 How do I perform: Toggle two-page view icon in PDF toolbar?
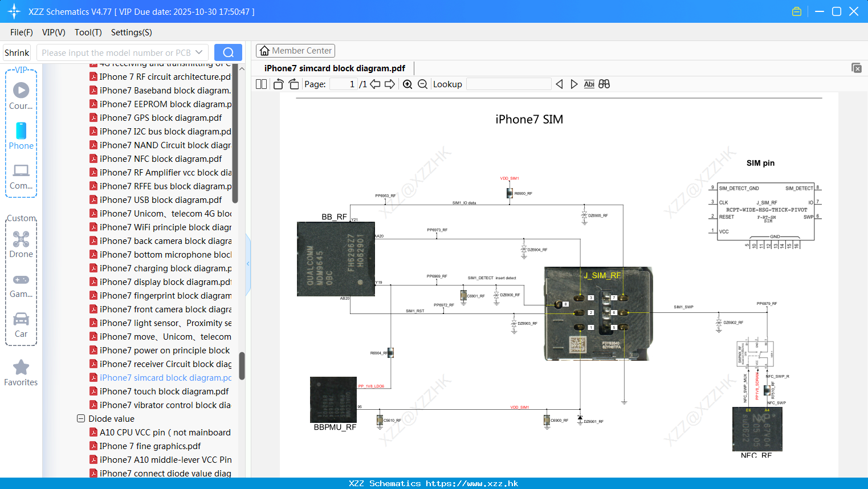tap(262, 84)
